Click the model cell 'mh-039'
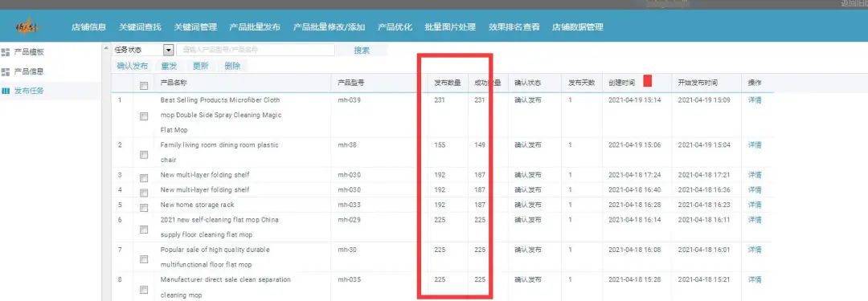868x301 pixels. coord(349,100)
